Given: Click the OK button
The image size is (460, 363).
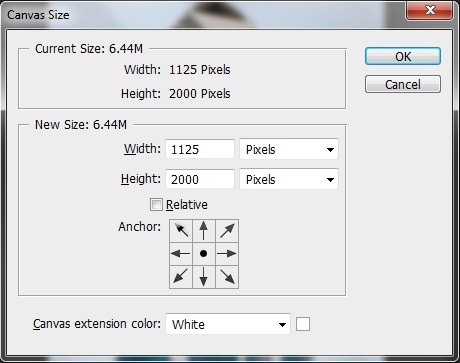Looking at the screenshot, I should (x=403, y=56).
